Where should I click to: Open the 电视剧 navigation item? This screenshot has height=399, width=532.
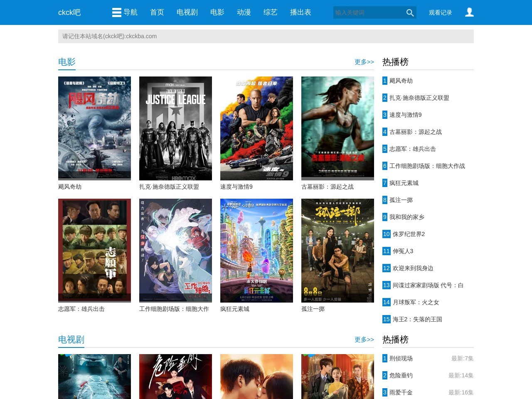click(x=187, y=12)
